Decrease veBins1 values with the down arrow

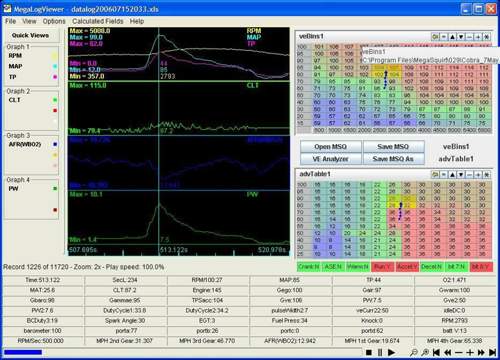point(461,37)
